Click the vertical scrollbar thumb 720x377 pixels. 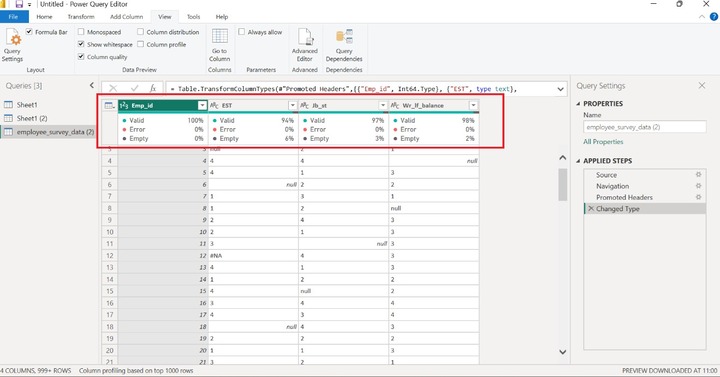pos(562,184)
